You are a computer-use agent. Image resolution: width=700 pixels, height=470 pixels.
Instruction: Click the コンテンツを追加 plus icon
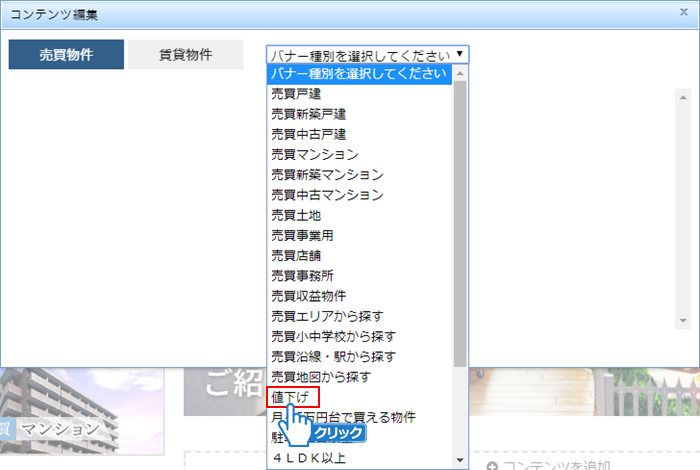(491, 465)
